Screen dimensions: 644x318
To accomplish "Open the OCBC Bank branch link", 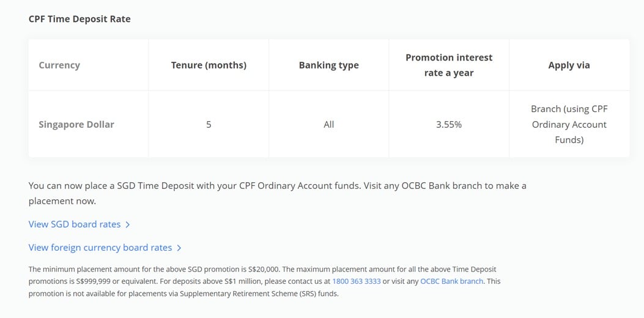I will (452, 282).
